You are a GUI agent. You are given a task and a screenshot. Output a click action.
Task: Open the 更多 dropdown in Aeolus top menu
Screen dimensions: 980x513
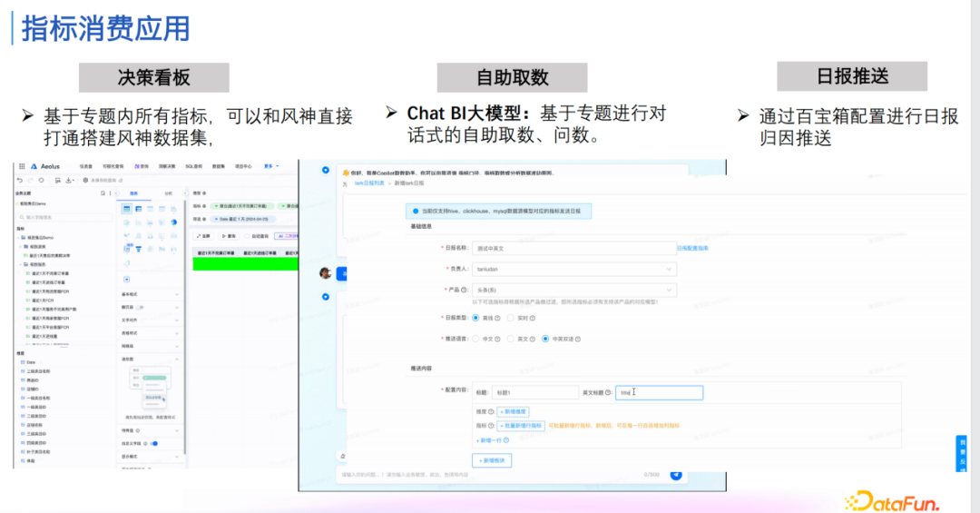point(271,166)
